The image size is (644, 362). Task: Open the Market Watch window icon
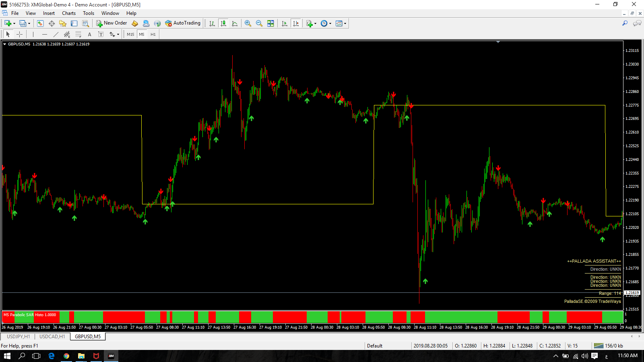40,23
